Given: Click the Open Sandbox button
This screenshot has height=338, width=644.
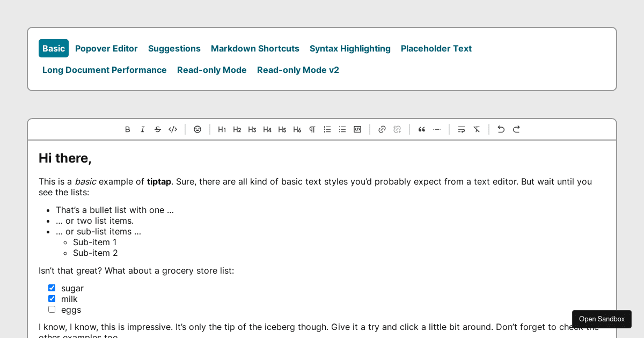Looking at the screenshot, I should coord(602,319).
